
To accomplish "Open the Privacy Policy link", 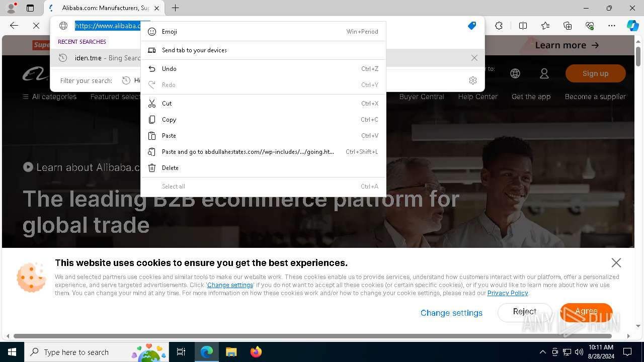I will point(508,293).
